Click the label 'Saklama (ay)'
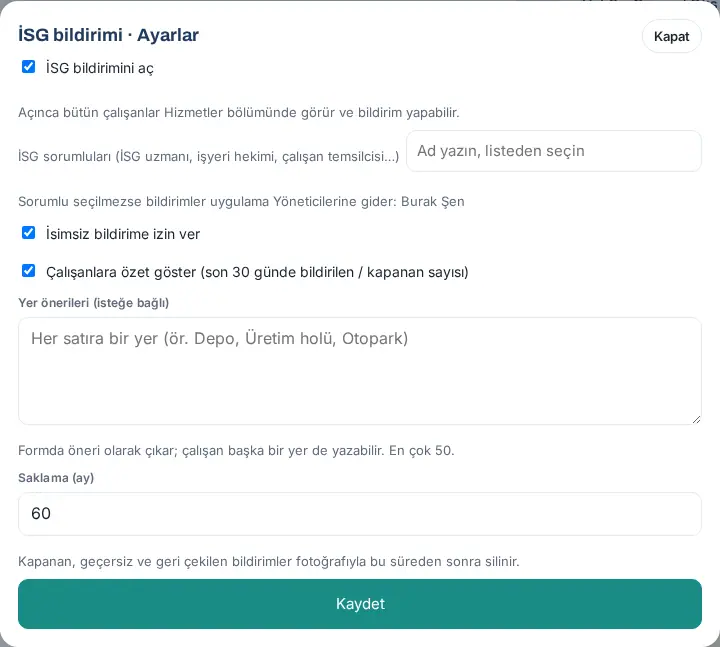 (56, 478)
